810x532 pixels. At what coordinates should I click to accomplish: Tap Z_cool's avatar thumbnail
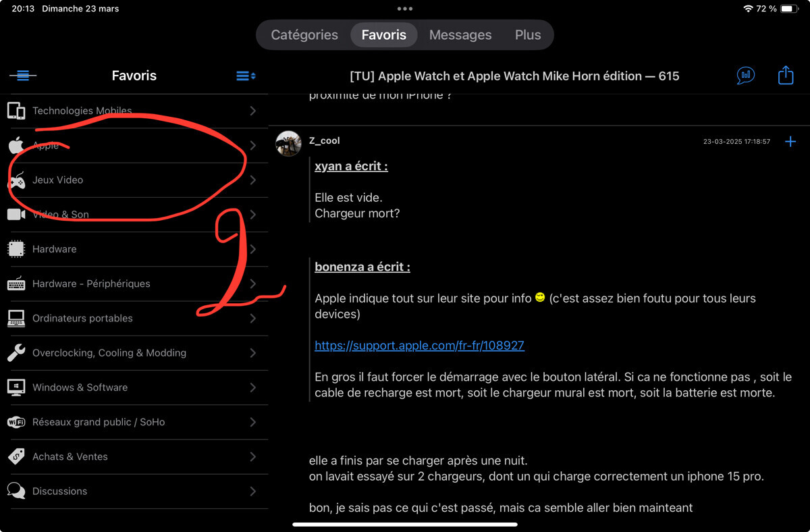point(288,143)
